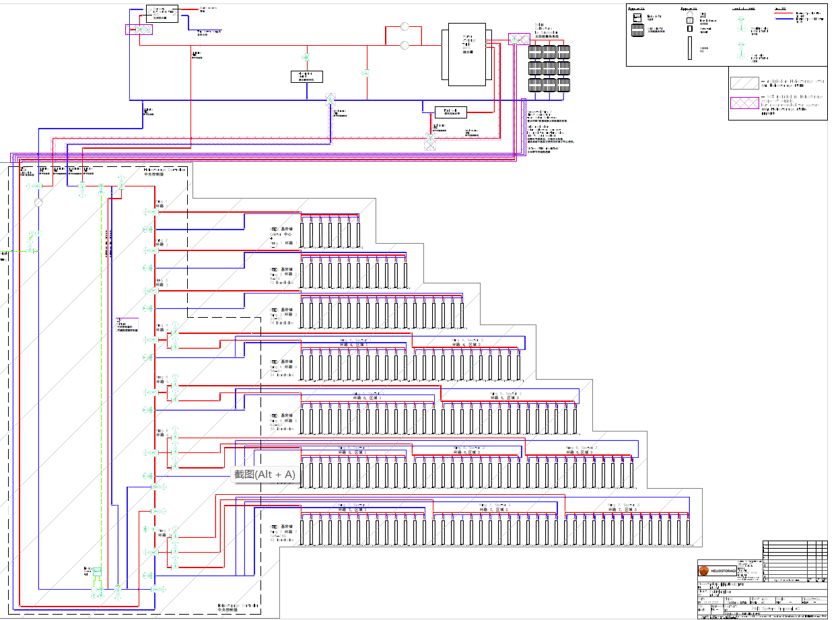Select the Heat Pump box
This screenshot has height=620, width=840.
point(307,76)
